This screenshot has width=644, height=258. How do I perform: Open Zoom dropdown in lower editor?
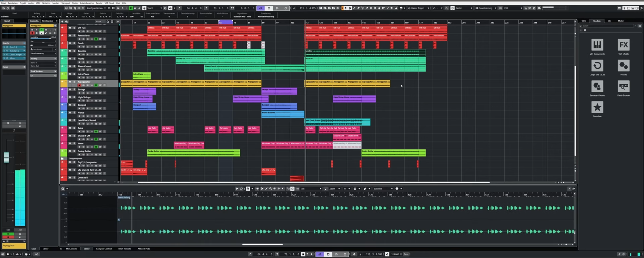pyautogui.click(x=335, y=189)
